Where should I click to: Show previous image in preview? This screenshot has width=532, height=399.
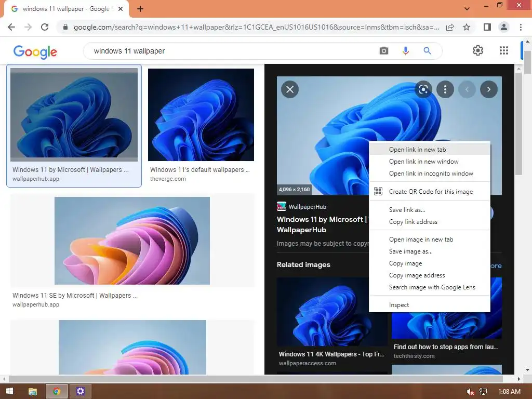(x=467, y=89)
